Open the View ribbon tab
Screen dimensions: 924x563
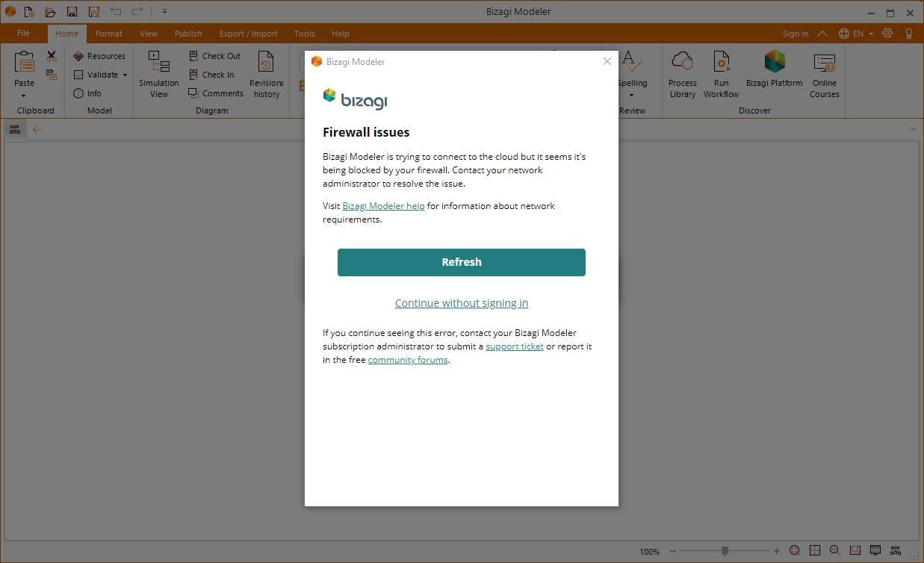click(x=149, y=34)
